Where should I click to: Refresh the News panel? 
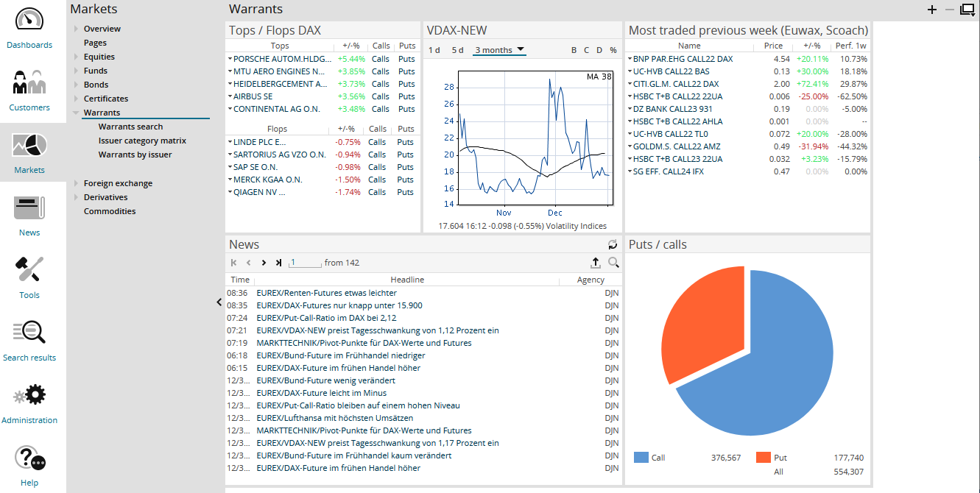613,244
